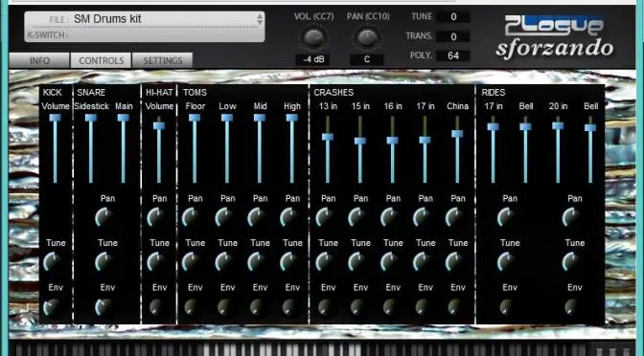The height and width of the screenshot is (356, 644).
Task: Click the 20 in ride Env knob
Action: (571, 307)
